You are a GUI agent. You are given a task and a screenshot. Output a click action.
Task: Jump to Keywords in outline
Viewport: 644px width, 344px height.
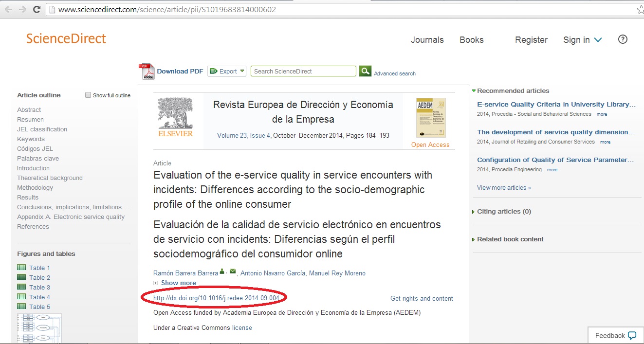[x=31, y=139]
